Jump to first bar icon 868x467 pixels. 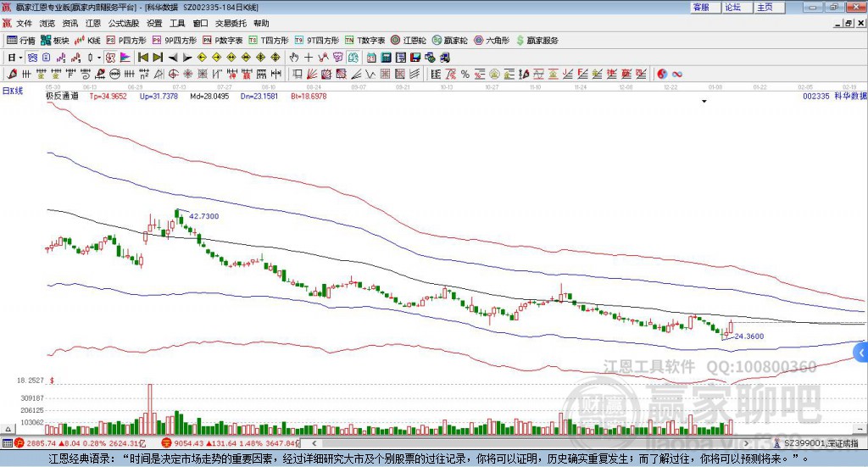pos(143,58)
